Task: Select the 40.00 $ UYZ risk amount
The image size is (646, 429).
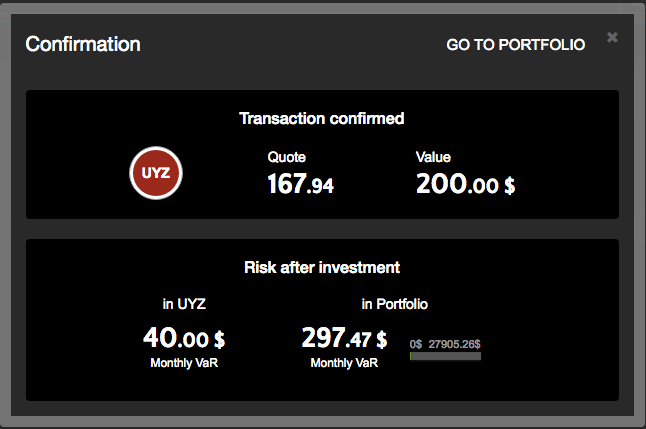Action: (x=184, y=338)
